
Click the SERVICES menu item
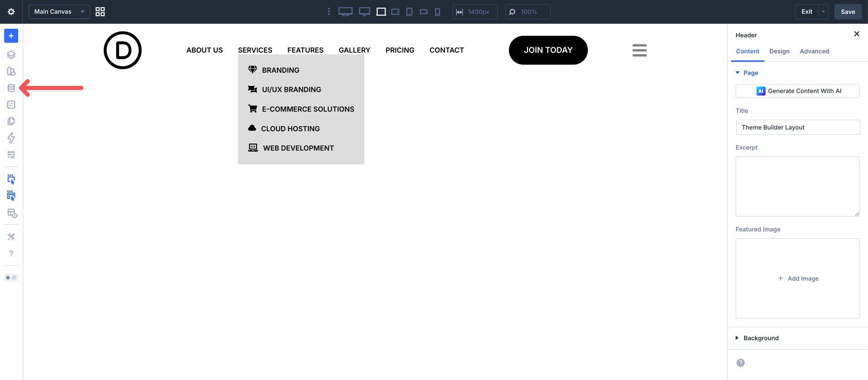click(255, 50)
